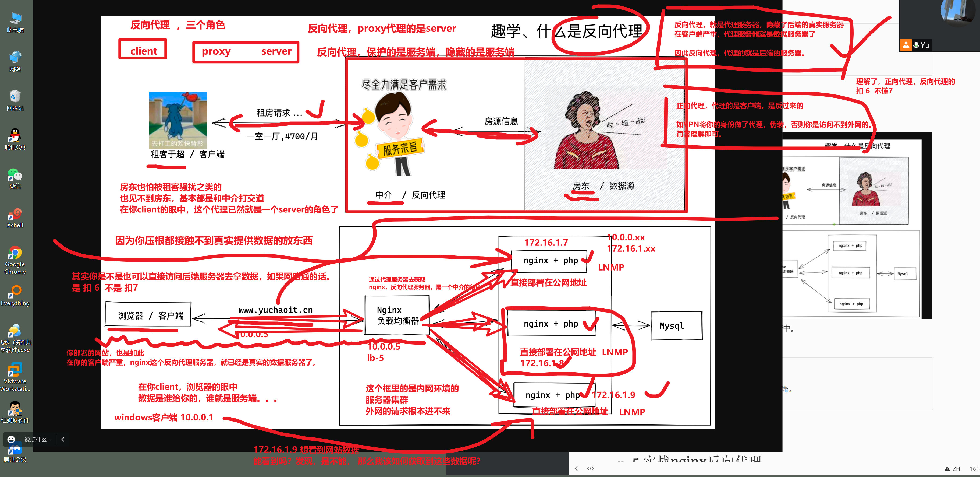Click the 说点什么... chat input box

pos(38,439)
